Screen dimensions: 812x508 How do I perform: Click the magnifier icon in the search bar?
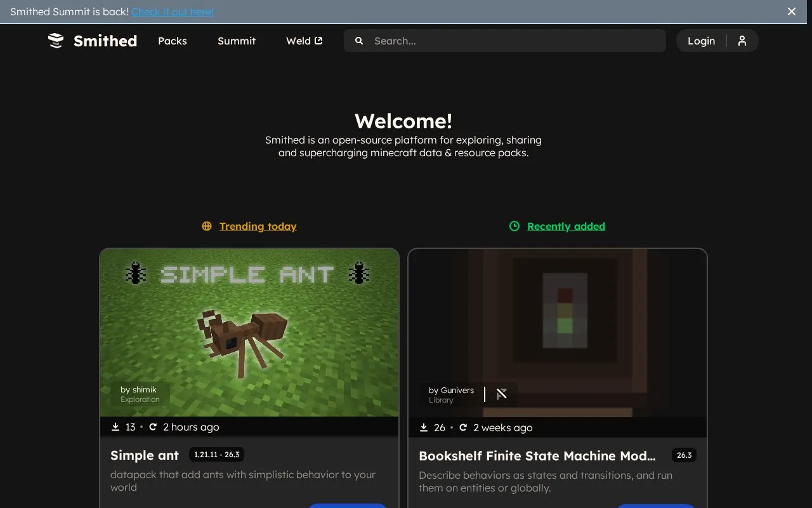click(359, 41)
